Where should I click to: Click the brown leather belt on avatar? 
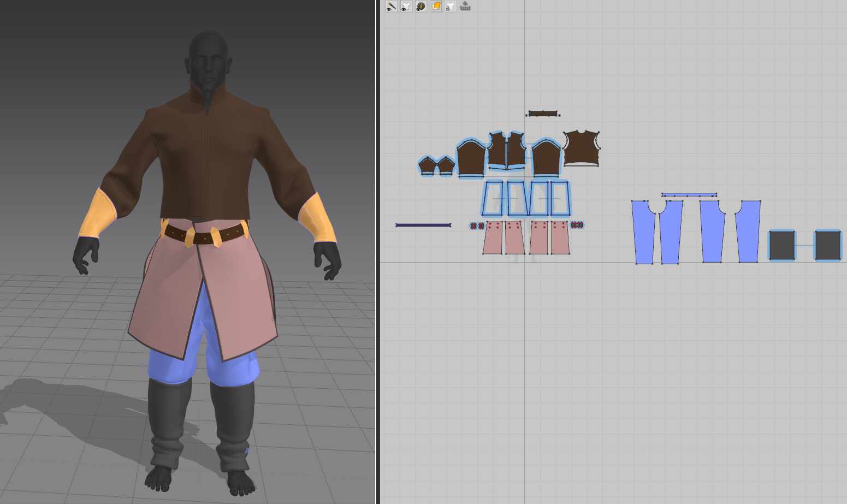coord(205,236)
